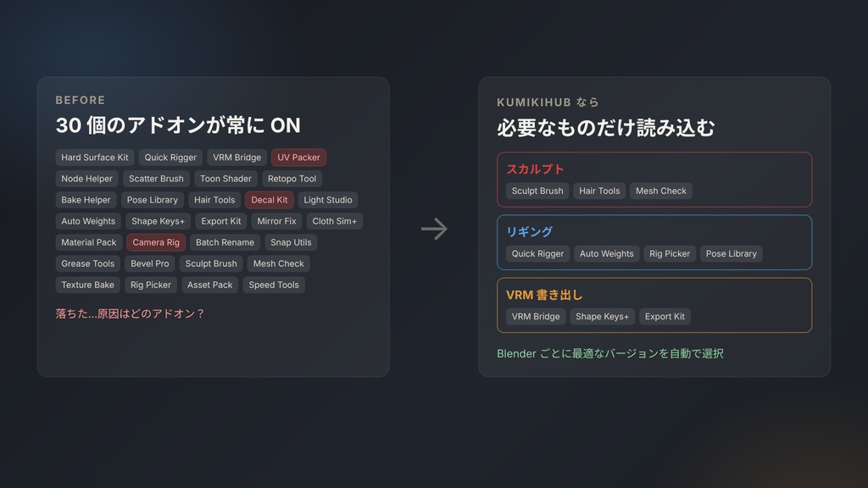Click Pose Library in the リギング group

point(732,254)
